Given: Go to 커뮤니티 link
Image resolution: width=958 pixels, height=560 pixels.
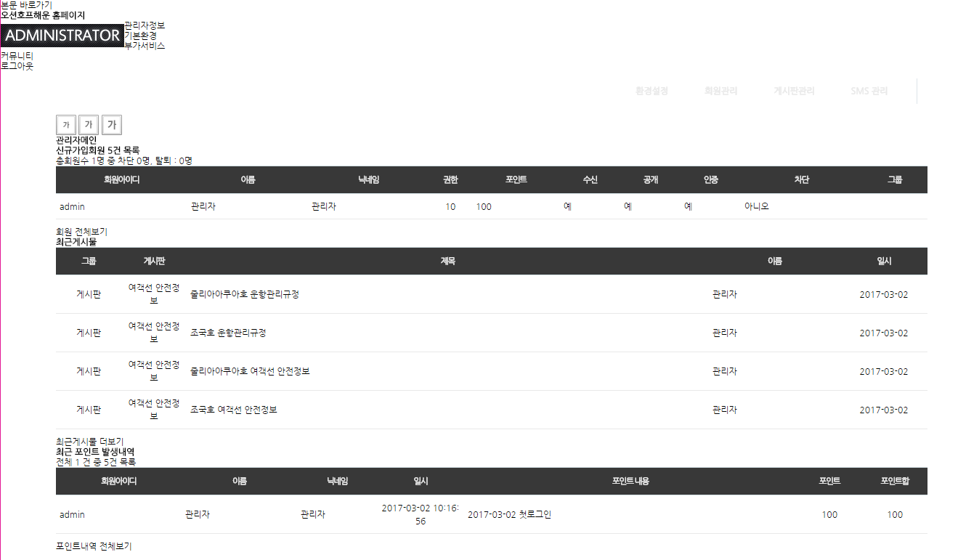Looking at the screenshot, I should point(17,56).
